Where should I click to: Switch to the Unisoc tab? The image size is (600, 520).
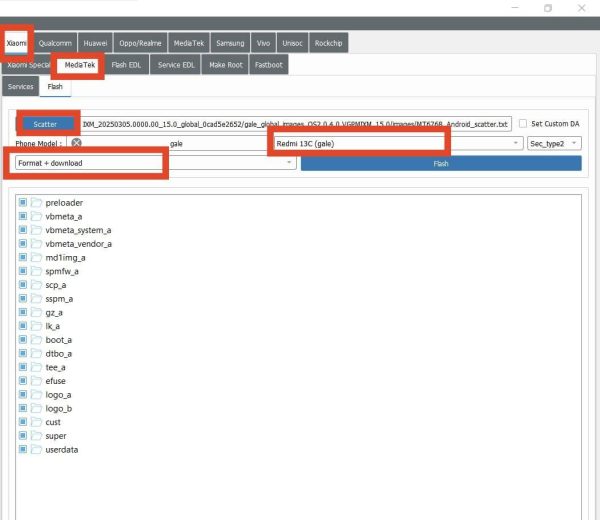(292, 43)
